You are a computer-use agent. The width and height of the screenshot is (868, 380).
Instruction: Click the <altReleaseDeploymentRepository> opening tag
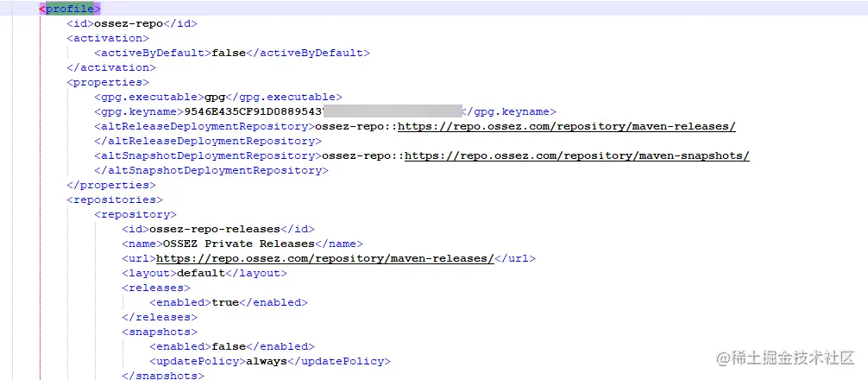point(204,126)
